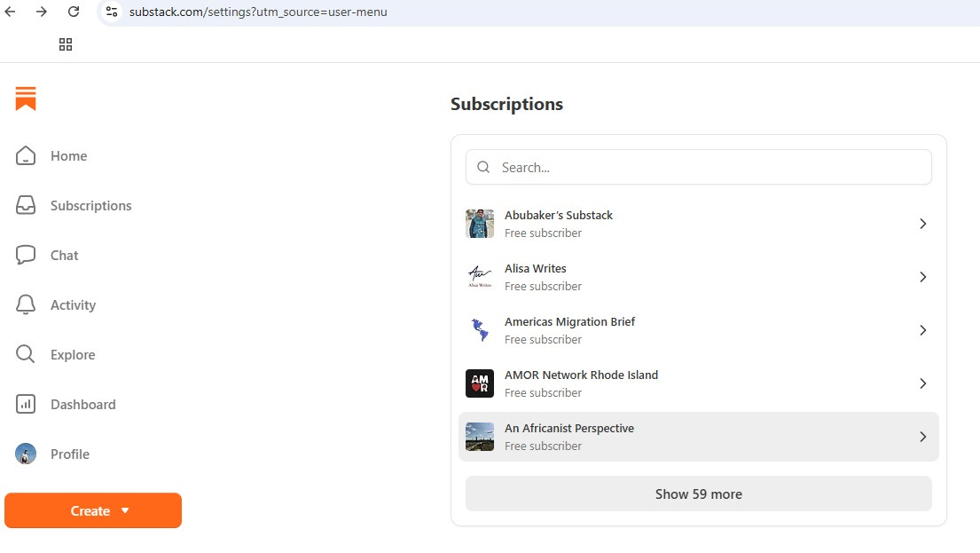
Task: Open the Profile sidebar label
Action: pyautogui.click(x=70, y=454)
